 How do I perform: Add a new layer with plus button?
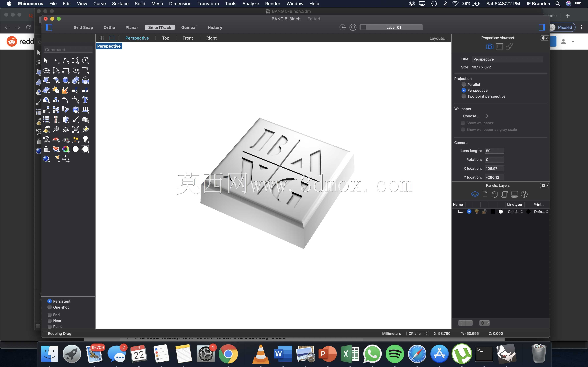point(462,323)
